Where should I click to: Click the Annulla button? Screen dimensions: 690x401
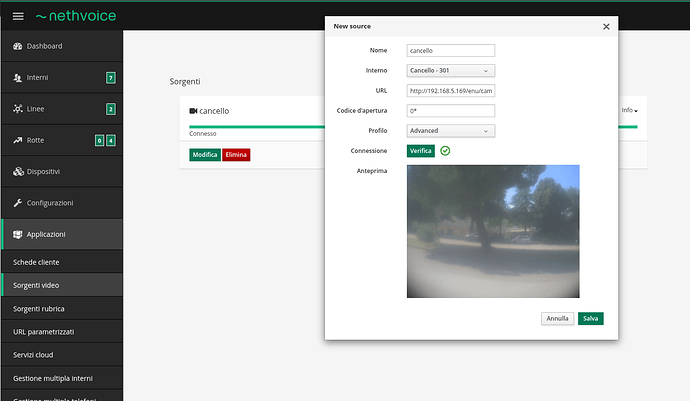(557, 318)
